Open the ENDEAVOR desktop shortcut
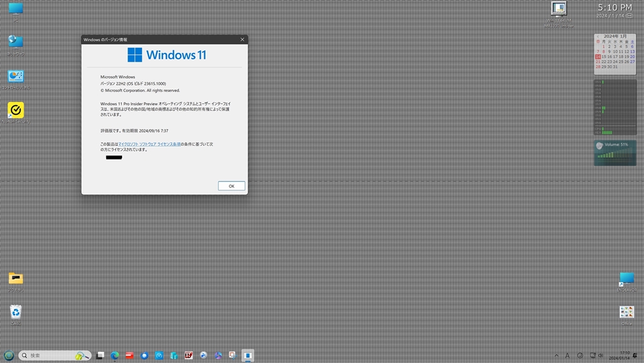 627,282
